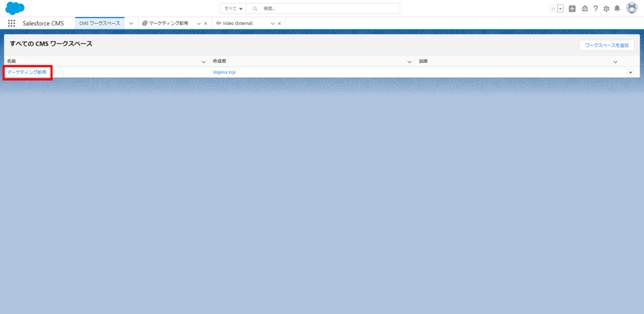Select the CMS ワークスペース tab
This screenshot has height=314, width=644.
(x=99, y=23)
